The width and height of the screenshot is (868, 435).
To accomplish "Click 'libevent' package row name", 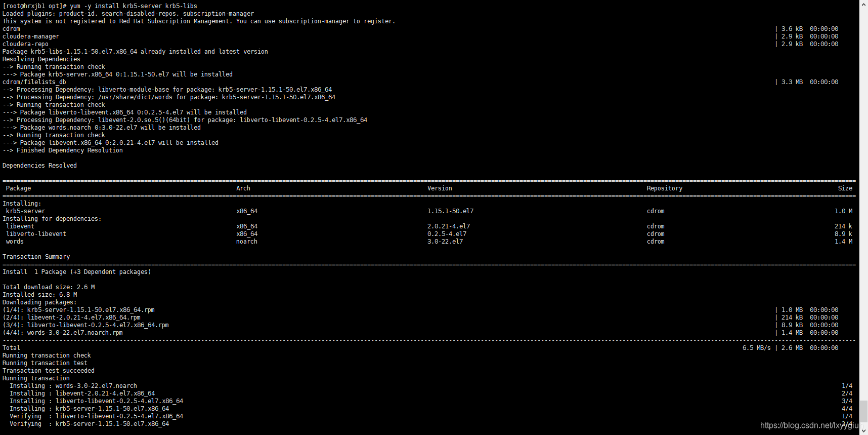I will click(20, 226).
